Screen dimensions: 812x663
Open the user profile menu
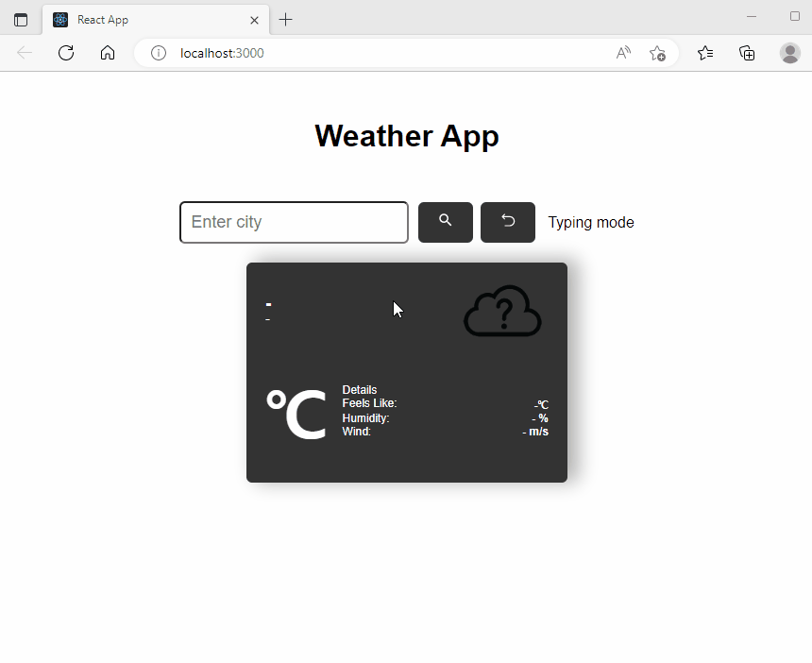789,53
